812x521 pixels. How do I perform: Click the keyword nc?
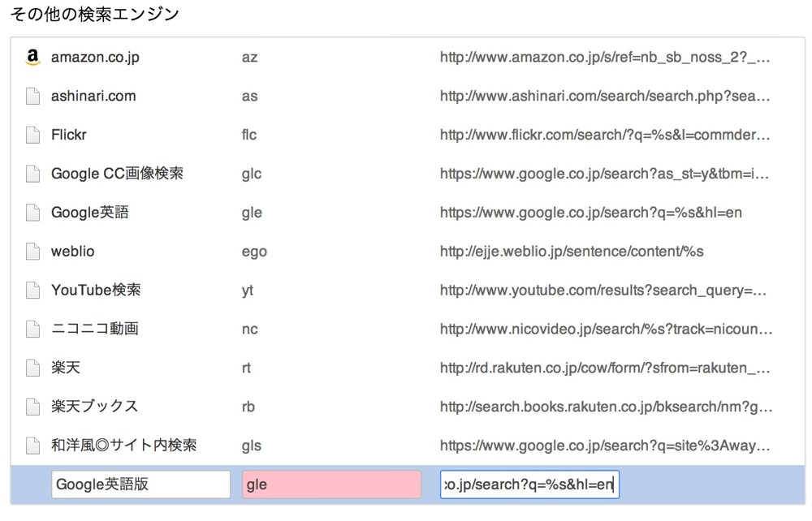click(x=249, y=329)
